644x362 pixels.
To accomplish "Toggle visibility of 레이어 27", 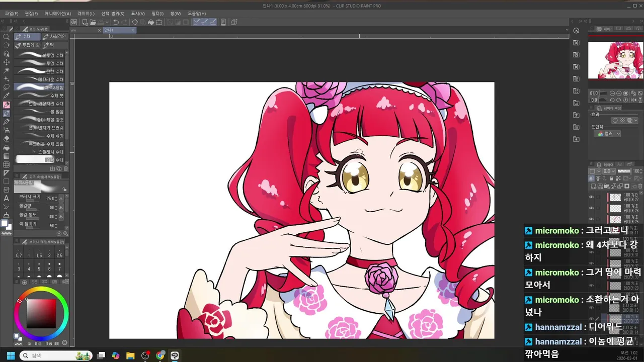I will (x=591, y=197).
